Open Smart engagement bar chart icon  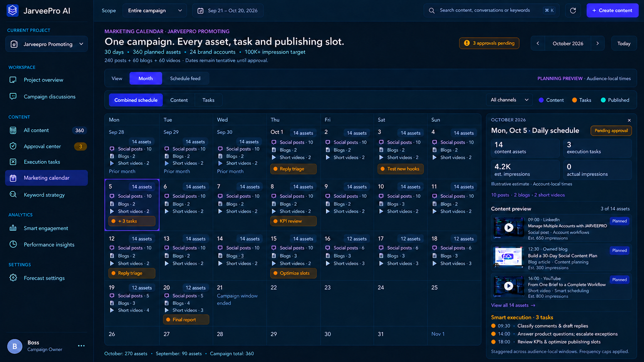13,228
